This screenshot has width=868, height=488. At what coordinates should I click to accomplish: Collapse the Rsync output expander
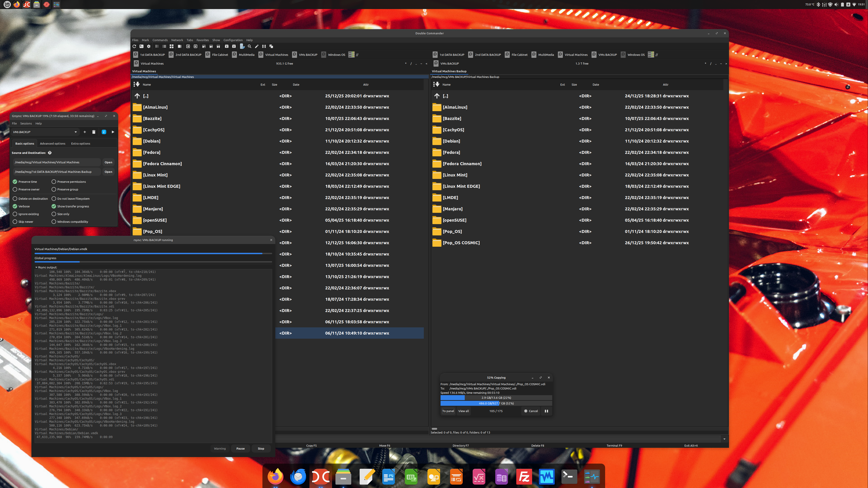click(x=36, y=267)
